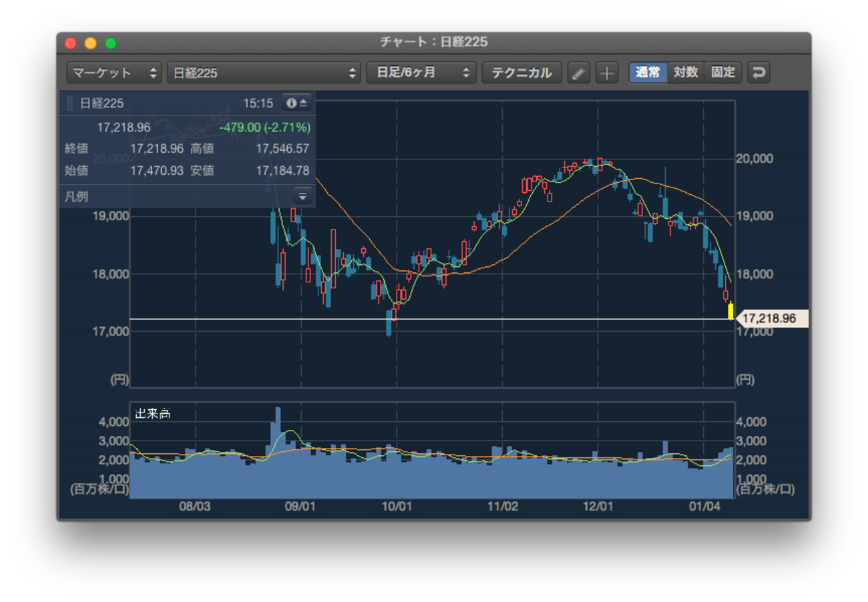Click the 高値 value 17,546.57
Screen dimensions: 868x602
pyautogui.click(x=282, y=148)
